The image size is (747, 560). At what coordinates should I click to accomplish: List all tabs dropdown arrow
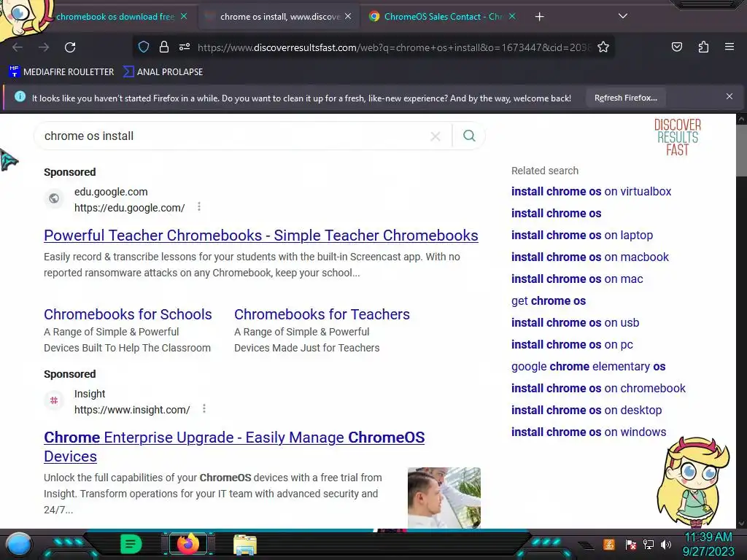(x=623, y=16)
